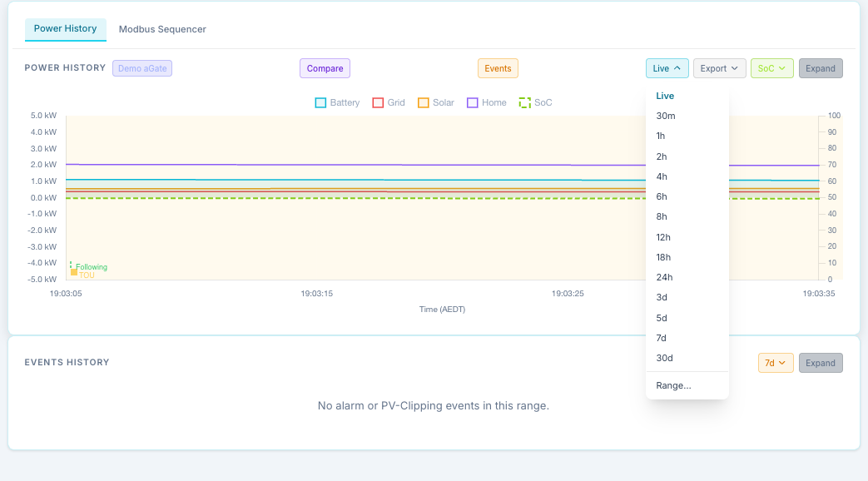The width and height of the screenshot is (868, 481).
Task: Toggle the SoC legend series
Action: 535,103
